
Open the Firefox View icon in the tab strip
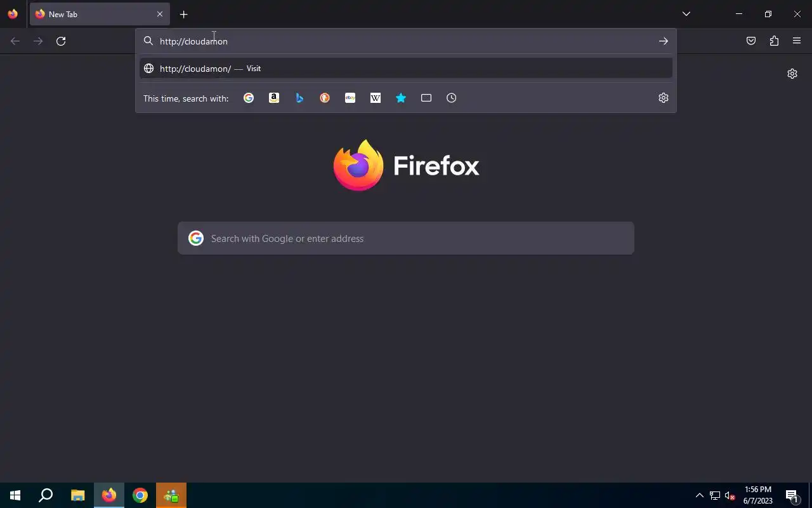click(x=13, y=14)
